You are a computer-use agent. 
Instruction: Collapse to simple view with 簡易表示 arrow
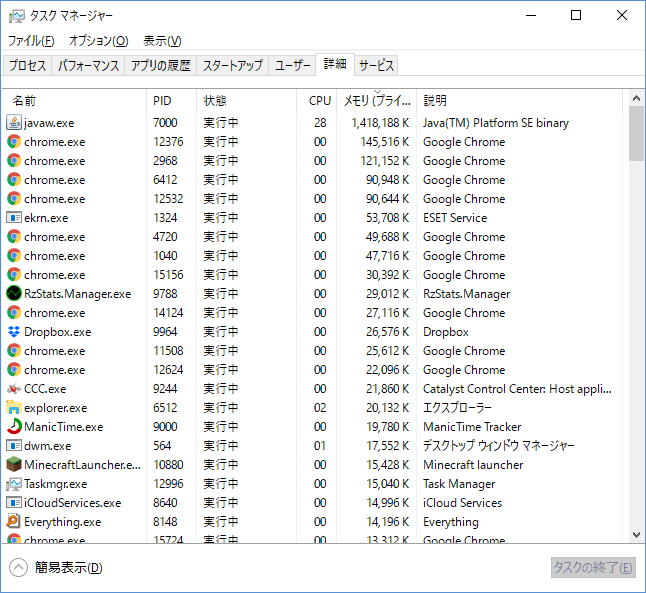pos(18,568)
